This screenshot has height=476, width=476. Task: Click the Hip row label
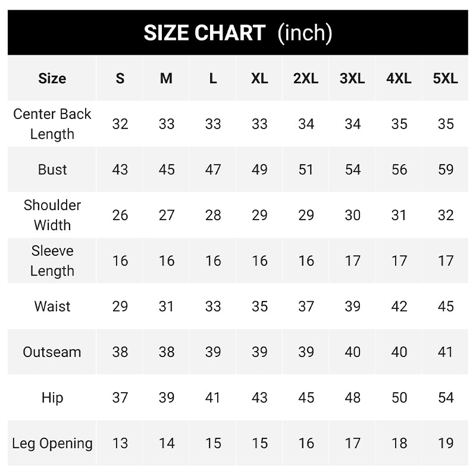[x=52, y=397]
